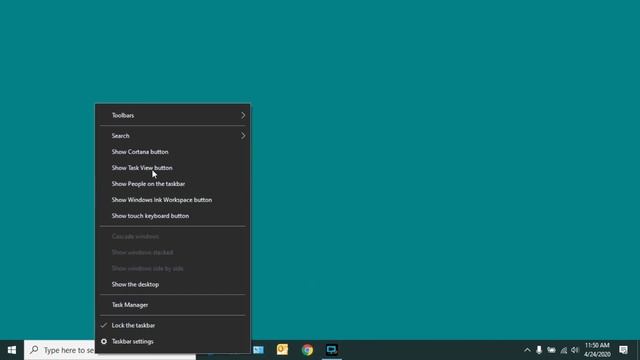The height and width of the screenshot is (360, 640).
Task: Show hidden system tray icons
Action: (x=527, y=350)
